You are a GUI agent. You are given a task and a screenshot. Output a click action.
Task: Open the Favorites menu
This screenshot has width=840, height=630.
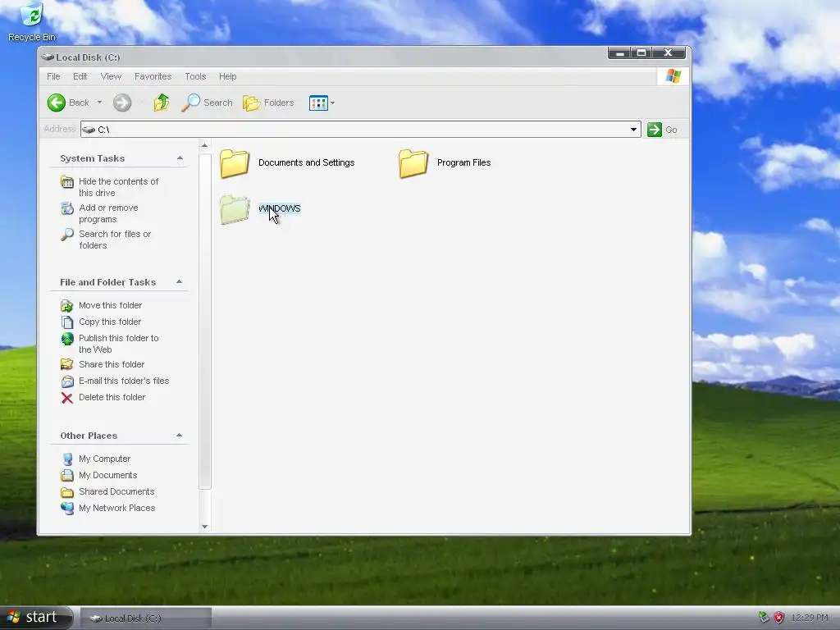point(153,76)
